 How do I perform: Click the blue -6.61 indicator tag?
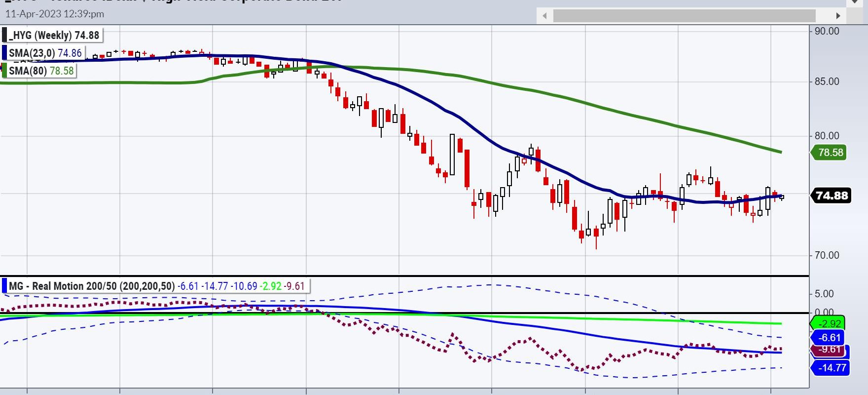pyautogui.click(x=829, y=338)
